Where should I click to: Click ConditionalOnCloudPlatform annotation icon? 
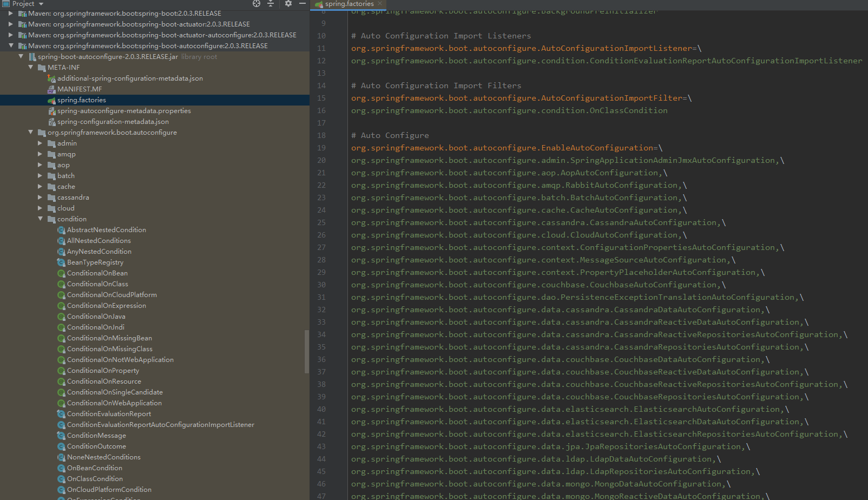coord(61,295)
